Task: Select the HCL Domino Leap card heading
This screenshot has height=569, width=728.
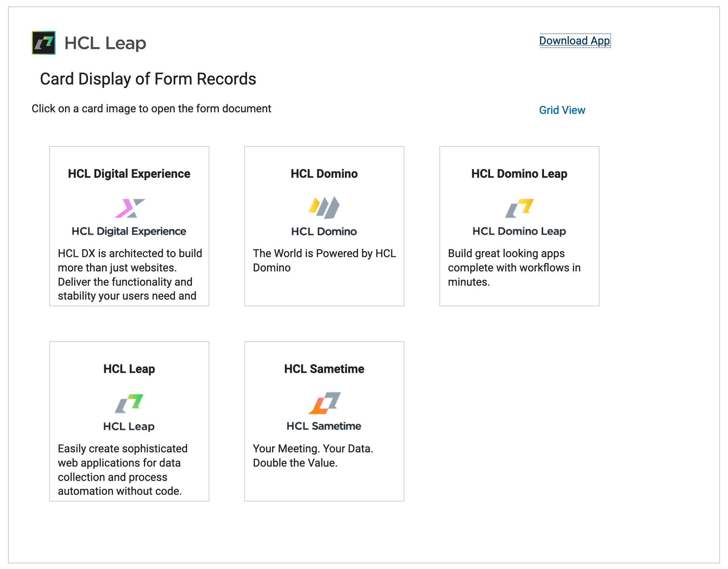Action: (519, 174)
